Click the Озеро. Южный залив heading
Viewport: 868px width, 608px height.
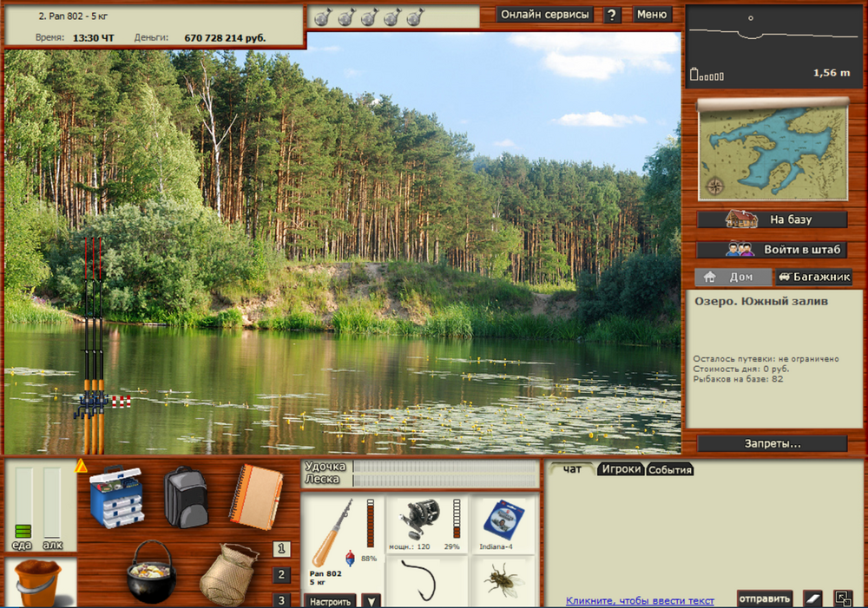tap(761, 301)
